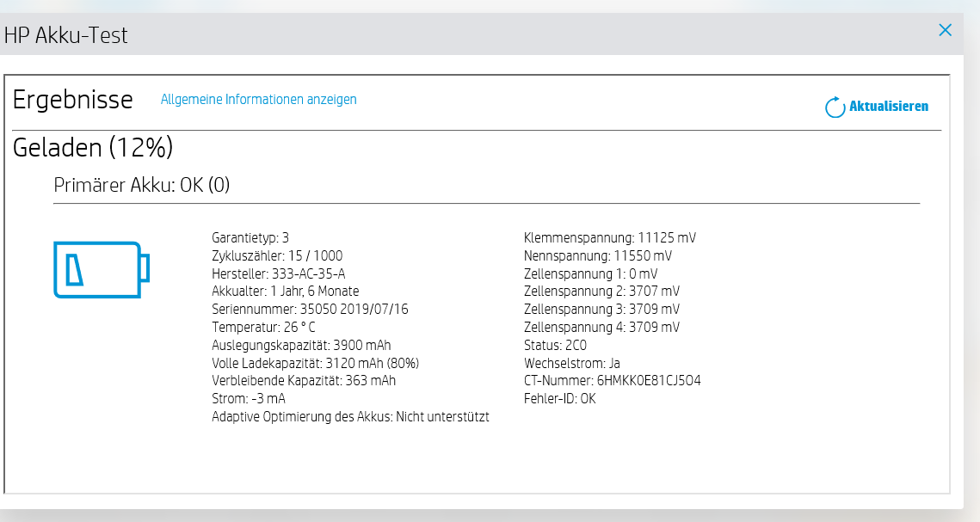Click the circular refresh arrow icon
Screen dimensions: 980x522
833,107
